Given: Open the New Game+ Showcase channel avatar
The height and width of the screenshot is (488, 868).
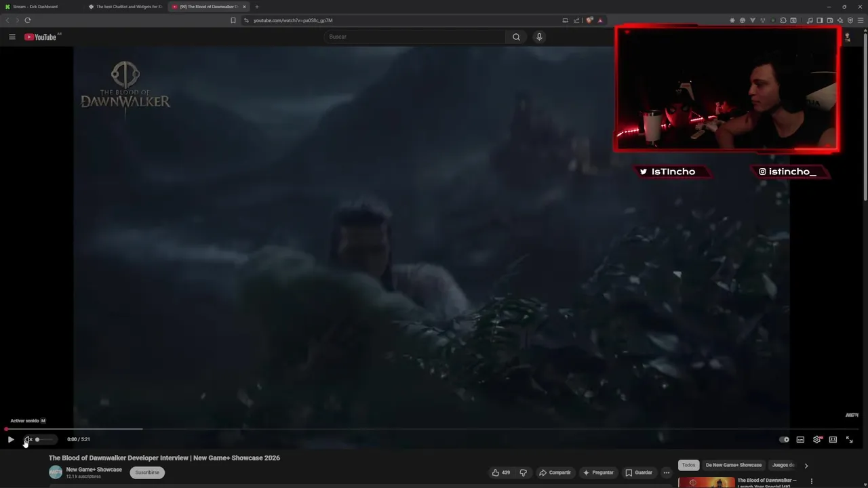Looking at the screenshot, I should point(56,472).
